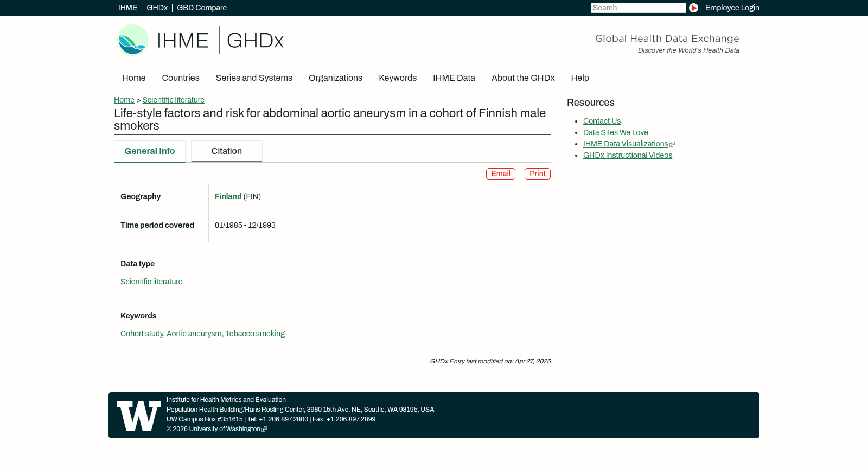Viewport: 868px width, 467px height.
Task: Open GBD Compare in top bar
Action: pos(202,8)
